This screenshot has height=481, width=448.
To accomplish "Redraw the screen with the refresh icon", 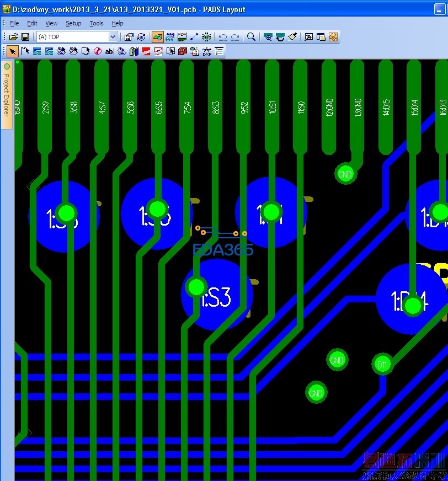I will [280, 37].
